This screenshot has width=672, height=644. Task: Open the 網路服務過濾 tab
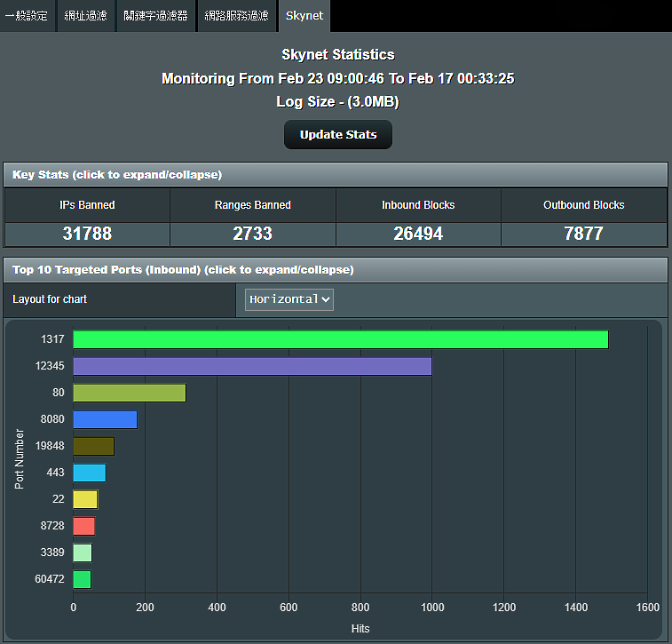click(x=236, y=16)
